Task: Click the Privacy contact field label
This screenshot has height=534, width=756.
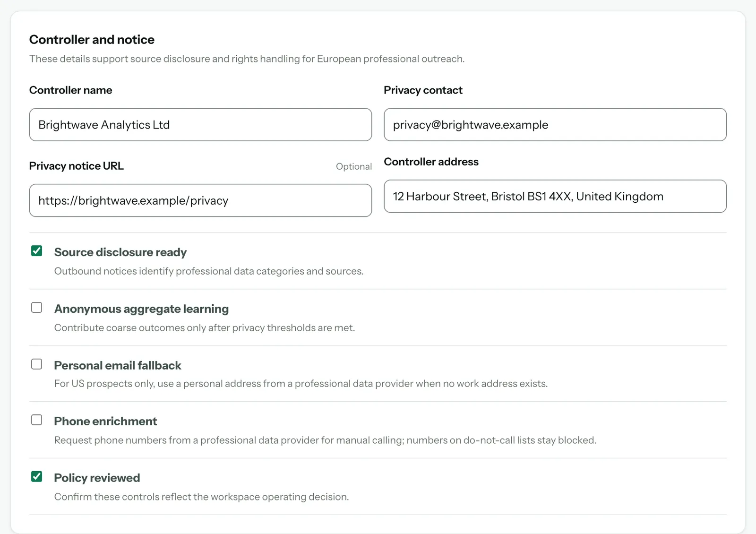Action: click(423, 90)
